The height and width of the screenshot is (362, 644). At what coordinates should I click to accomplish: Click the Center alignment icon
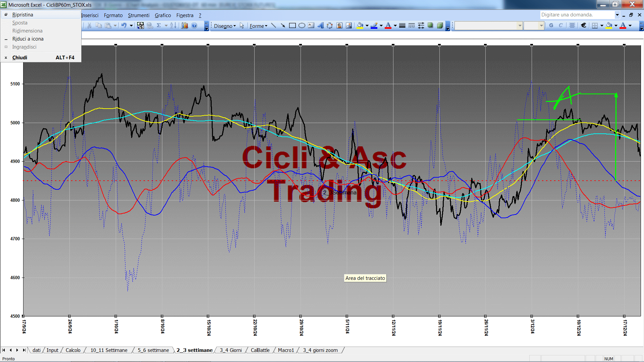tap(572, 25)
